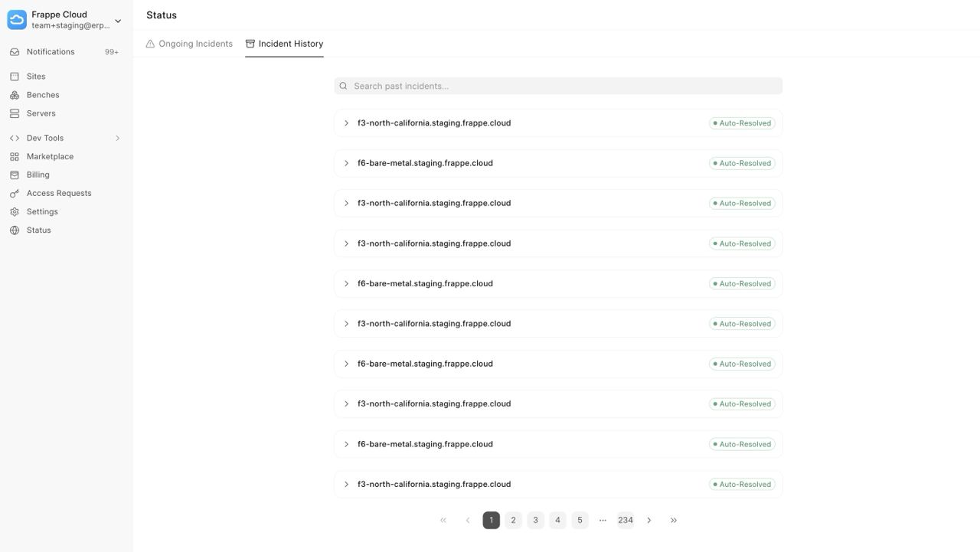Go to Sites in sidebar

click(x=36, y=77)
